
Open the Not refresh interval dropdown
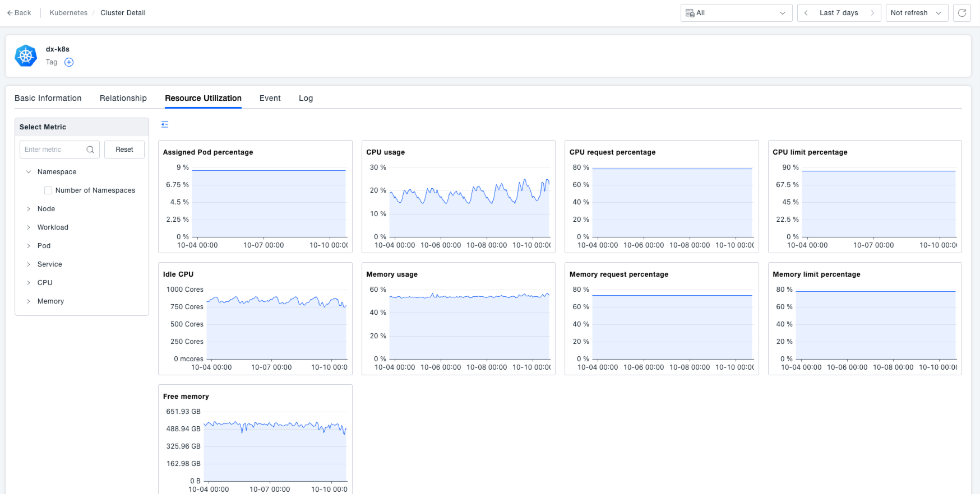click(x=916, y=13)
